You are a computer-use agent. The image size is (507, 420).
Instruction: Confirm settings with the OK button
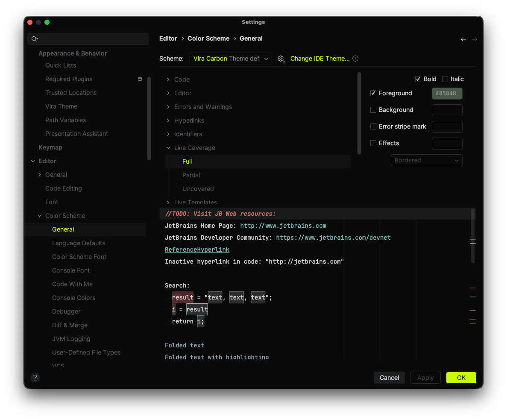click(x=461, y=378)
